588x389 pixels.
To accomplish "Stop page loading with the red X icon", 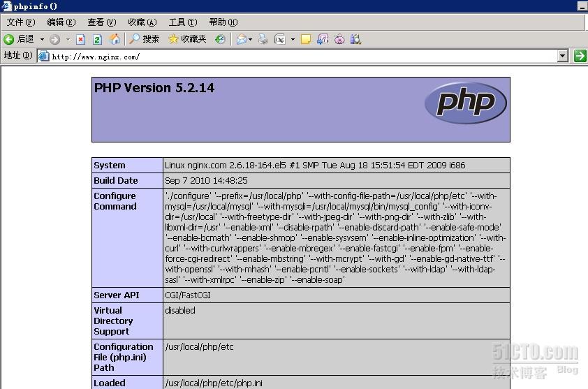I will (x=80, y=39).
